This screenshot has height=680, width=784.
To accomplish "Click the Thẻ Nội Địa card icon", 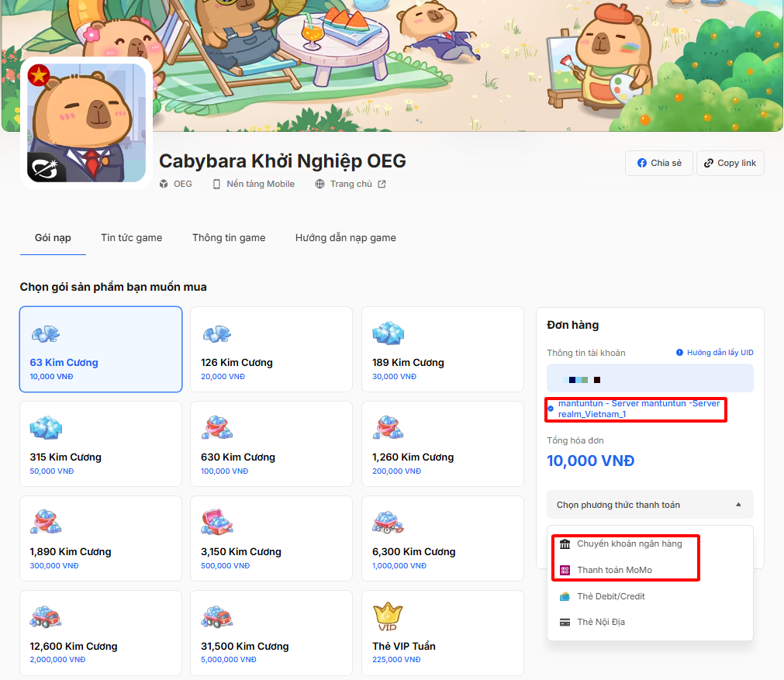I will [565, 623].
